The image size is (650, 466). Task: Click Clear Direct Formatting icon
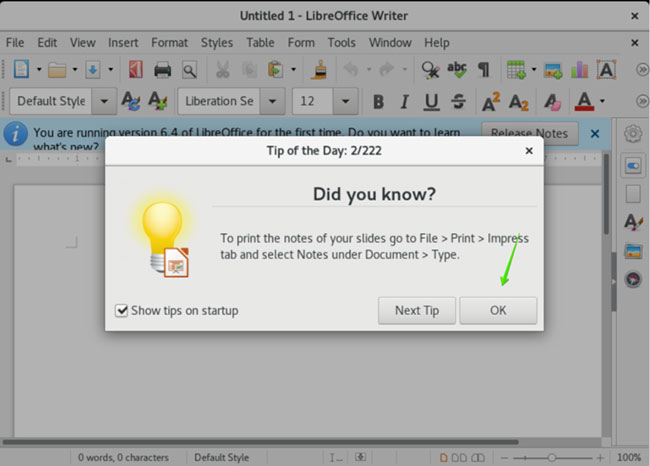[553, 102]
